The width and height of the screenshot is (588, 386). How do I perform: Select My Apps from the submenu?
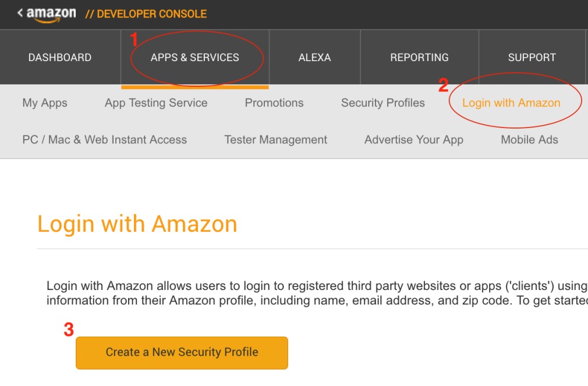[44, 102]
